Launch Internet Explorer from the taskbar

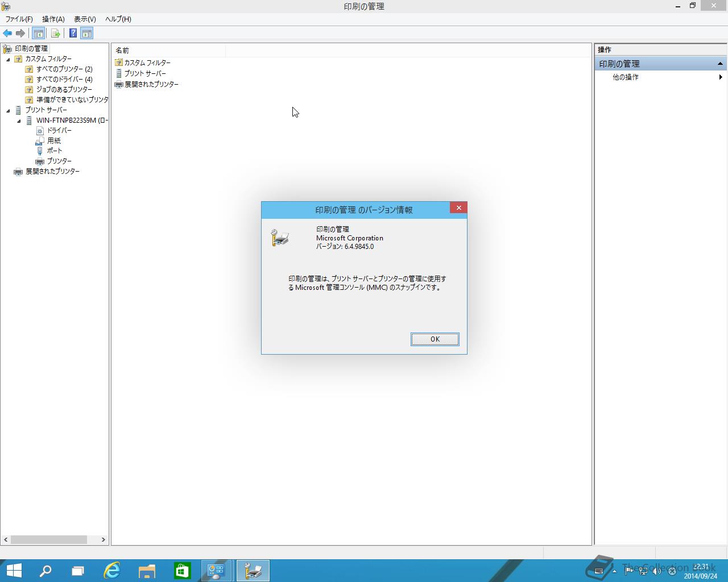tap(112, 571)
